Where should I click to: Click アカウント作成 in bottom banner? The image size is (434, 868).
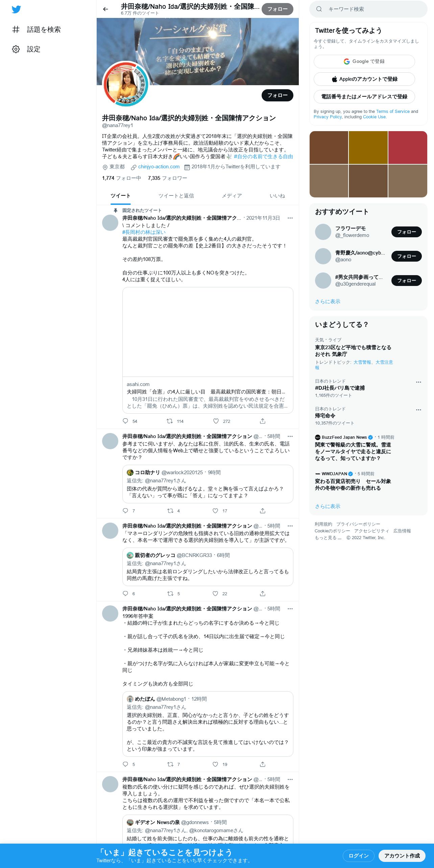[x=402, y=855]
